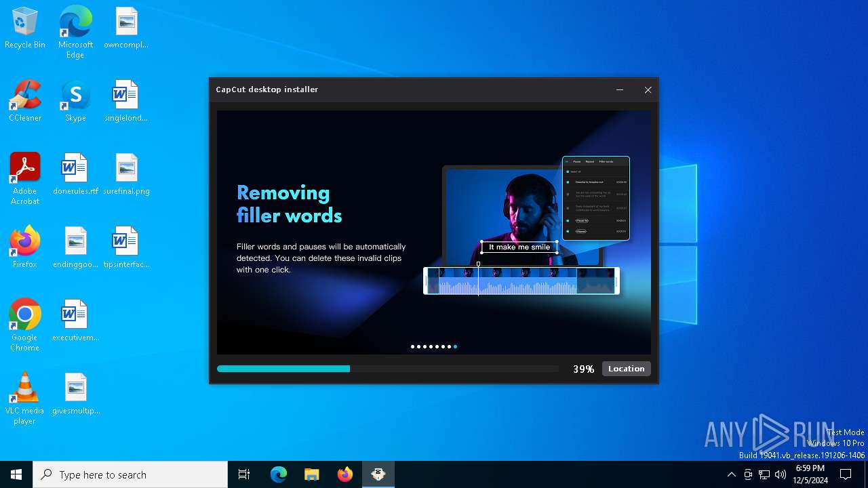
Task: Open the Recycle Bin desktop icon
Action: click(25, 28)
